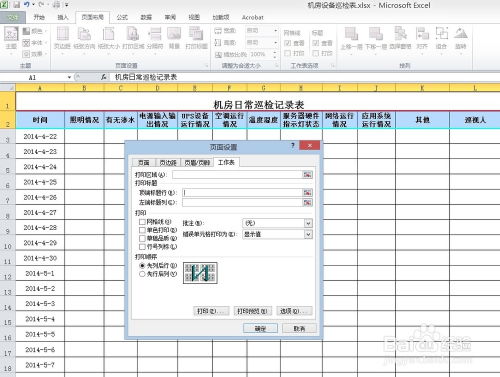
Task: Switch to Insert (插入) ribbon tab
Action: click(63, 17)
